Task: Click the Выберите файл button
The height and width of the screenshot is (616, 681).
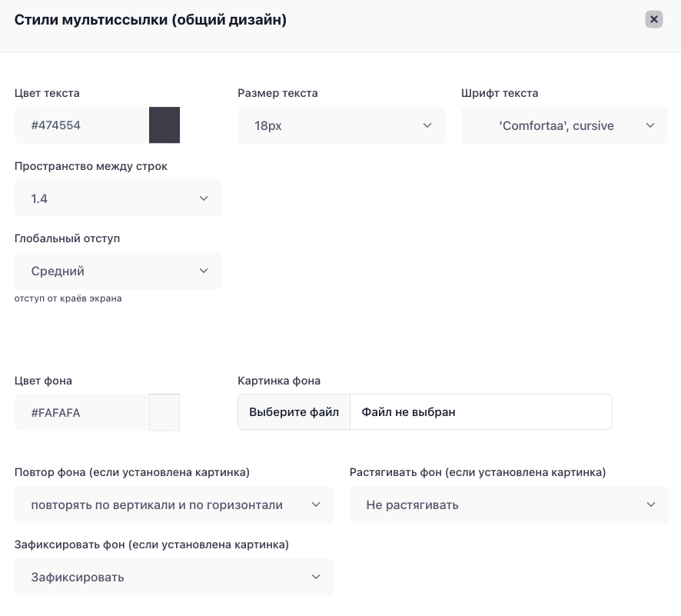Action: pos(294,412)
